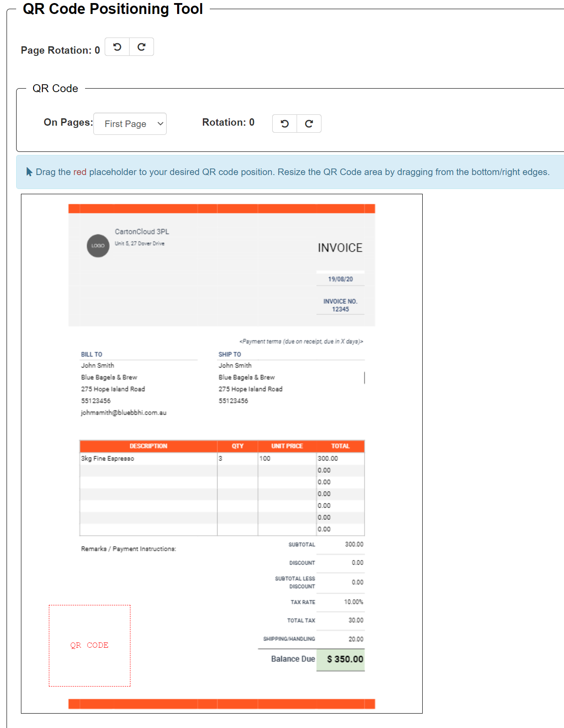Click the DISCOUNT label
The height and width of the screenshot is (728, 564).
point(302,563)
